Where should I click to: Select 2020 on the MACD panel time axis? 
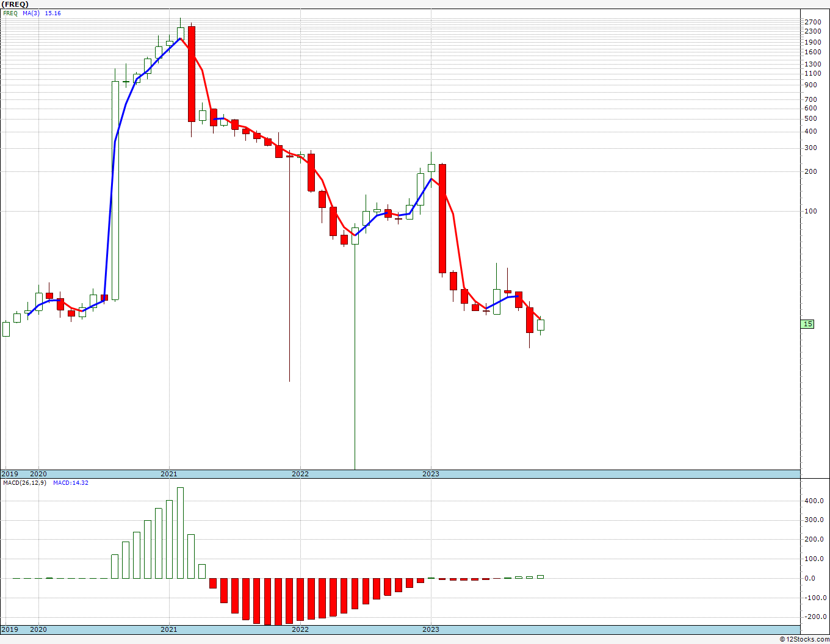point(38,629)
